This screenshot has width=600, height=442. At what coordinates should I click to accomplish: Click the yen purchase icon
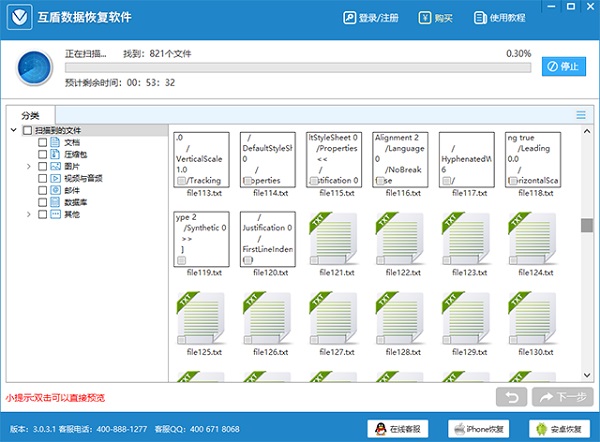click(x=424, y=18)
